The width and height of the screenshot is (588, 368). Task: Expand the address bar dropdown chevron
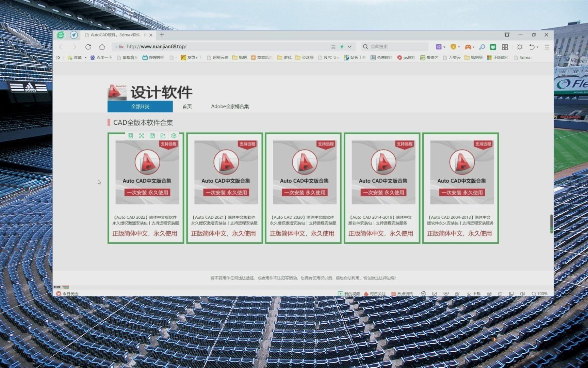coord(349,47)
